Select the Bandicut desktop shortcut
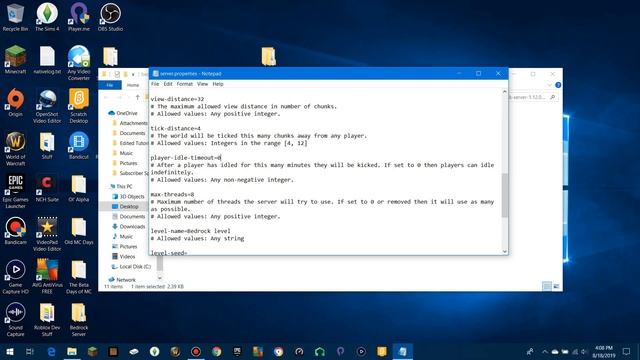The width and height of the screenshot is (640, 360). tap(79, 145)
